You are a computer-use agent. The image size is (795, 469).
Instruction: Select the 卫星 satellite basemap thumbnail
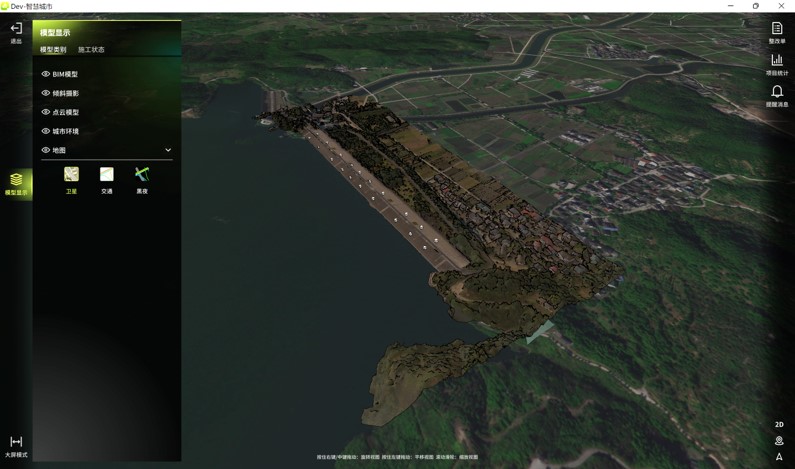[71, 175]
